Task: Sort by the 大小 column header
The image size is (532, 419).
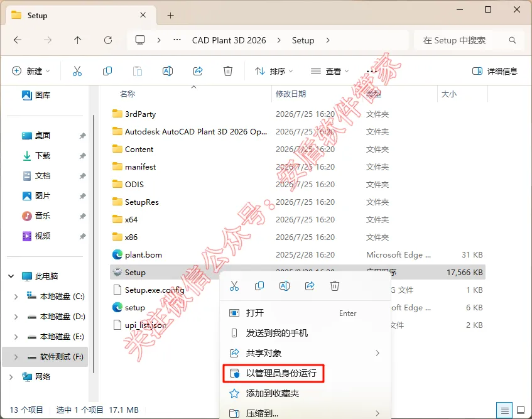Action: tap(449, 94)
